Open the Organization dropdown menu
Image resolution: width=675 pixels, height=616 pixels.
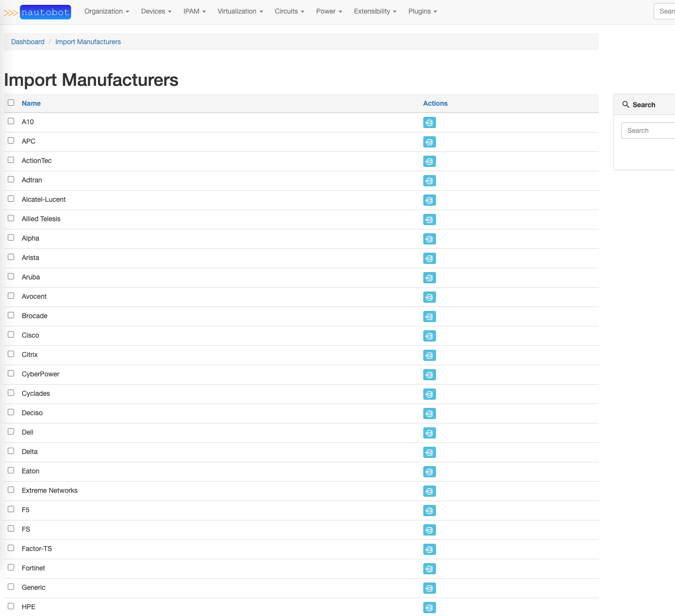tap(107, 11)
